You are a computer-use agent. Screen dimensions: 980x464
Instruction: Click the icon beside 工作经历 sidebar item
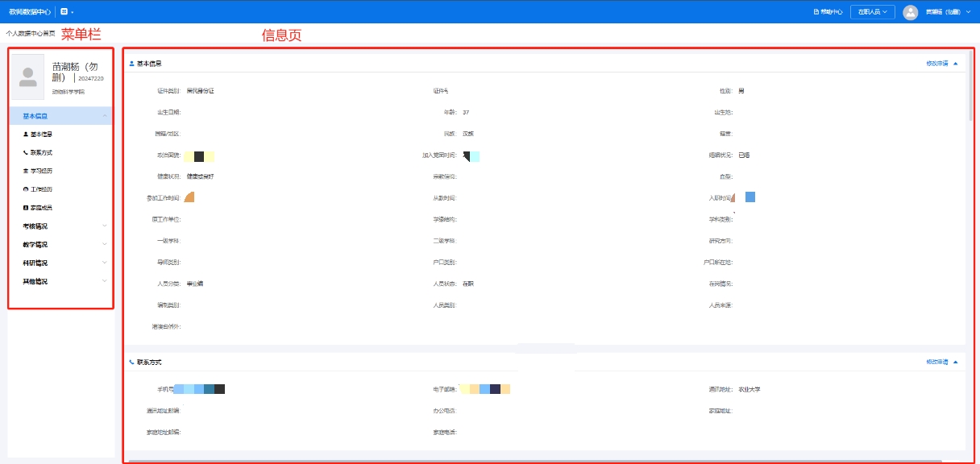click(26, 189)
